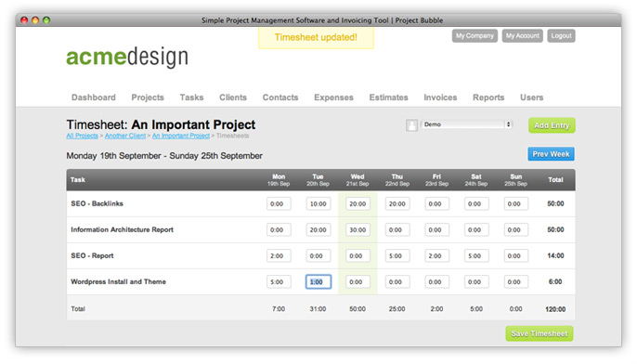The width and height of the screenshot is (637, 364).
Task: Switch to the Projects tab
Action: [148, 97]
